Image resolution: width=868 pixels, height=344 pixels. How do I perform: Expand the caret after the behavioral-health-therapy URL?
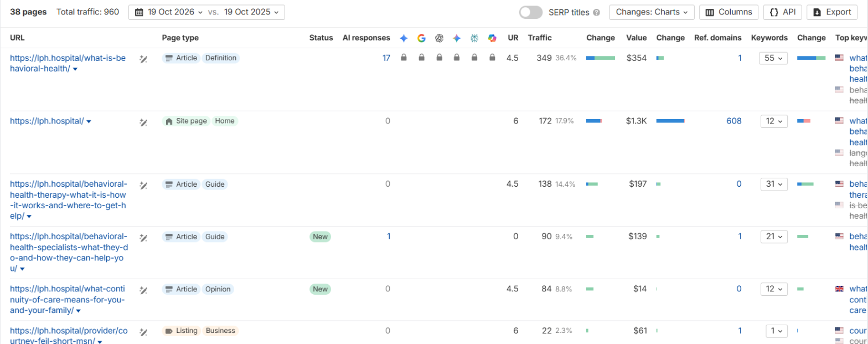click(x=29, y=217)
